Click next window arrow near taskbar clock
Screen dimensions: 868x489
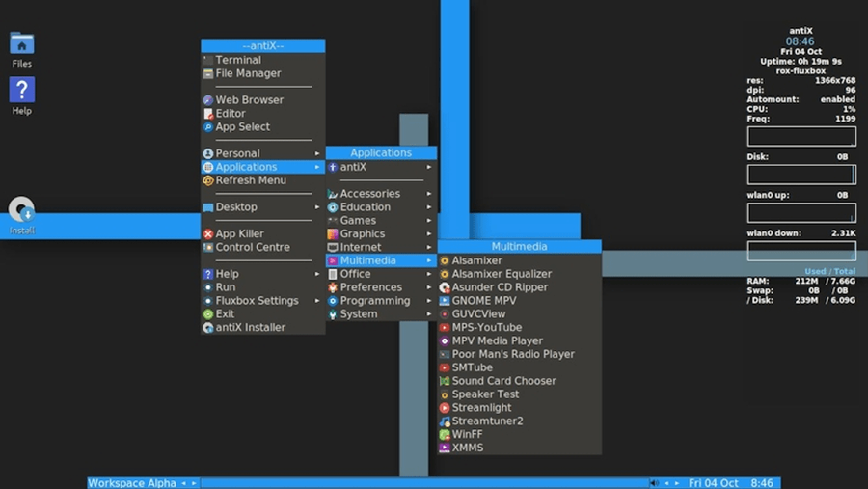676,483
